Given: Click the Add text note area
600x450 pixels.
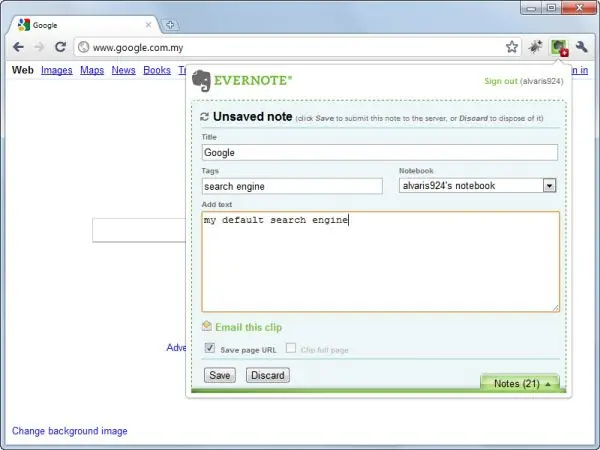Looking at the screenshot, I should (x=380, y=262).
